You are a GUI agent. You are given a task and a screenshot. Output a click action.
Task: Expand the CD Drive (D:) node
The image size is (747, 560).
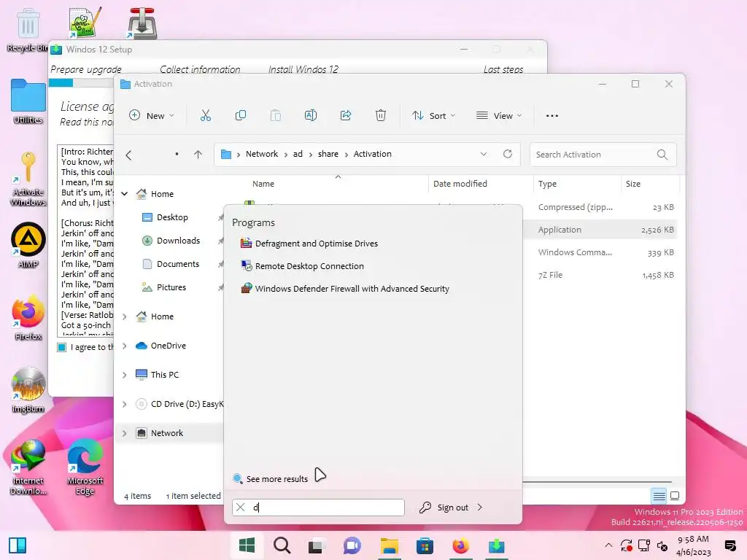(x=125, y=404)
